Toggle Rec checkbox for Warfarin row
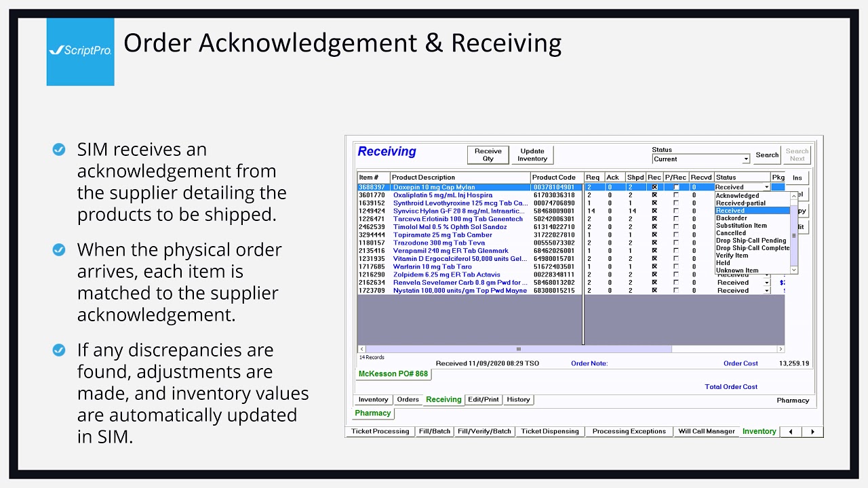This screenshot has height=488, width=868. [654, 266]
